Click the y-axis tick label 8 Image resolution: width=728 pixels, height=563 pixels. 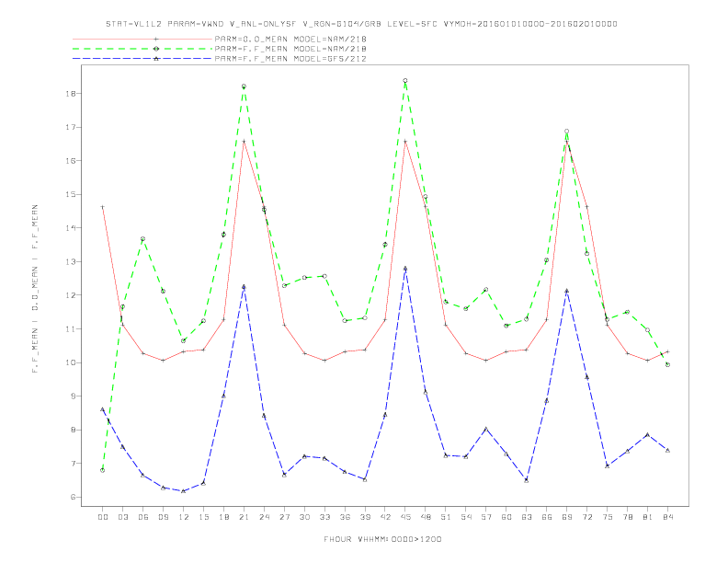coord(73,430)
